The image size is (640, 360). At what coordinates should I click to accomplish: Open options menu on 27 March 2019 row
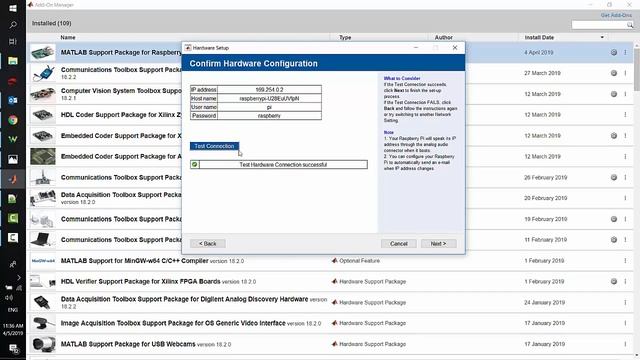click(x=625, y=73)
